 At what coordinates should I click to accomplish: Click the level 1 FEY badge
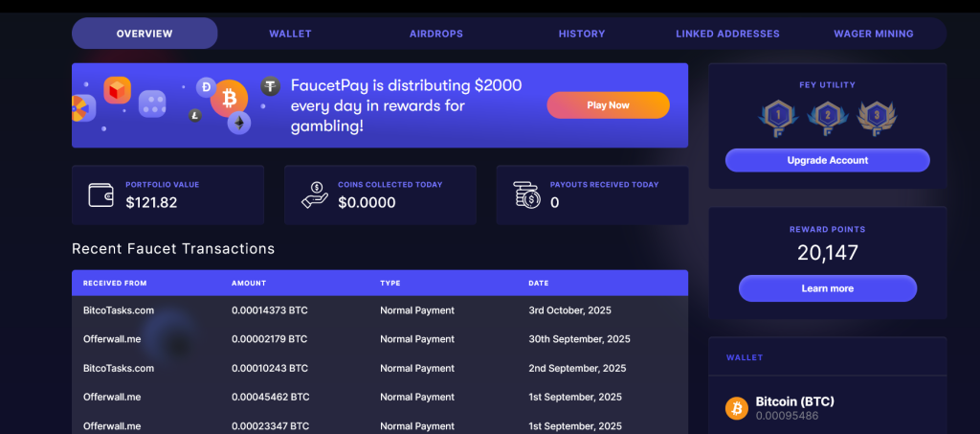tap(778, 118)
